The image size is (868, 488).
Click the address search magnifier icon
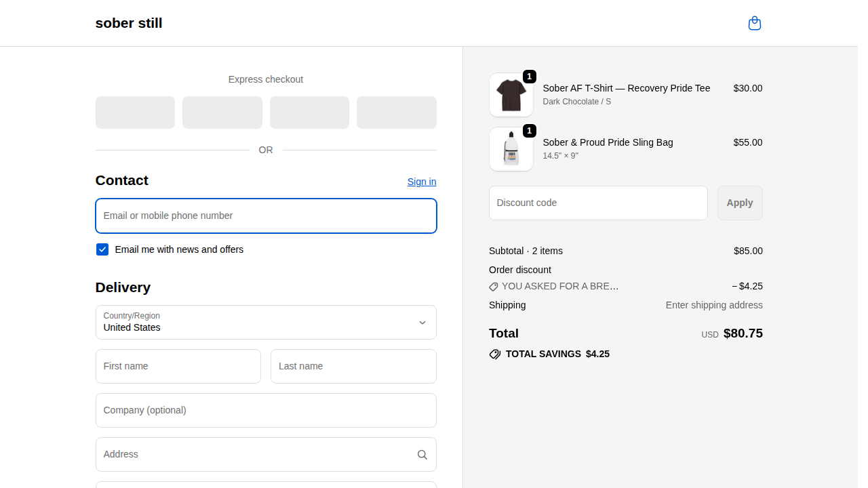tap(422, 455)
